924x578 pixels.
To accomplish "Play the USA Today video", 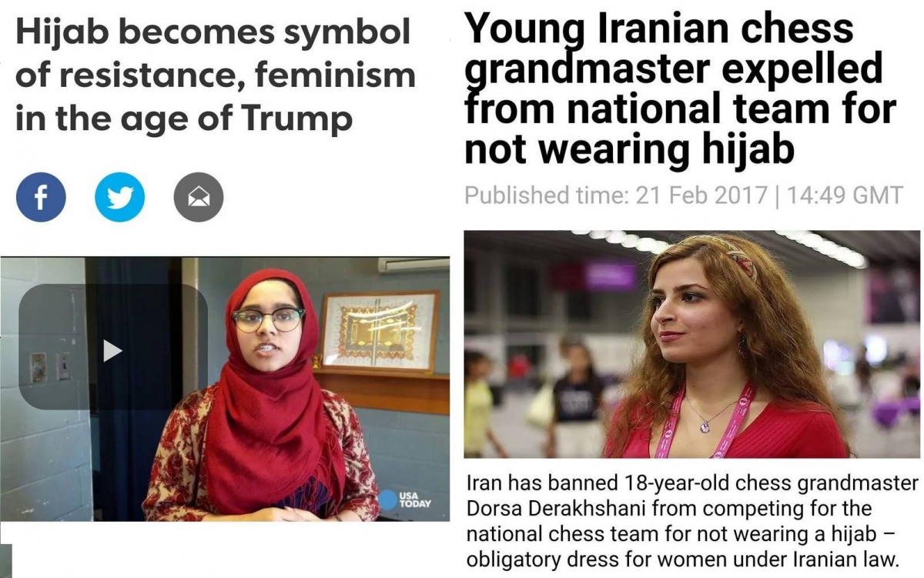I will tap(112, 351).
